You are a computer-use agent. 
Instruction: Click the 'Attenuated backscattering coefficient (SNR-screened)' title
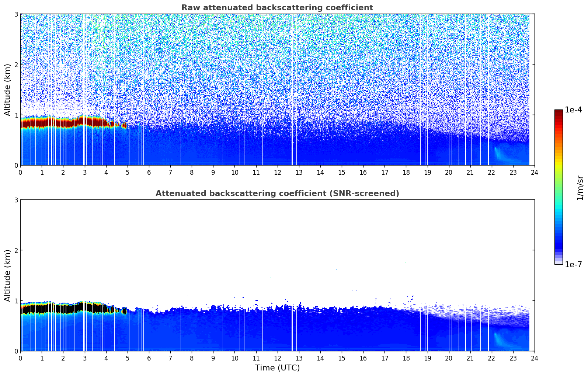(x=277, y=194)
